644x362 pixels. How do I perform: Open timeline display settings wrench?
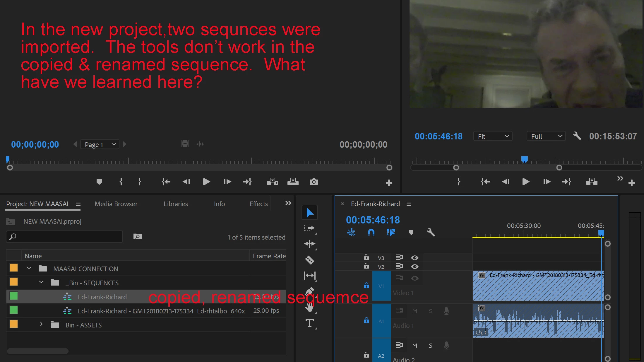[431, 233]
